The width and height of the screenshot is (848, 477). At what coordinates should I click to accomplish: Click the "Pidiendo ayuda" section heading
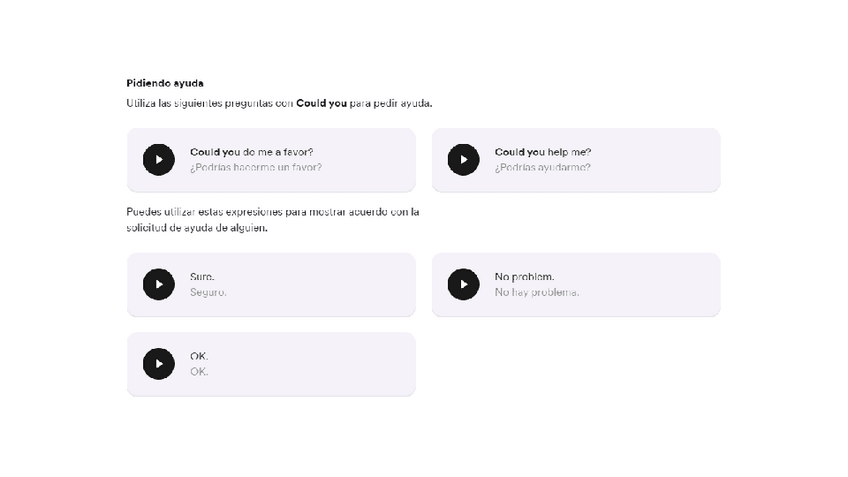coord(165,83)
